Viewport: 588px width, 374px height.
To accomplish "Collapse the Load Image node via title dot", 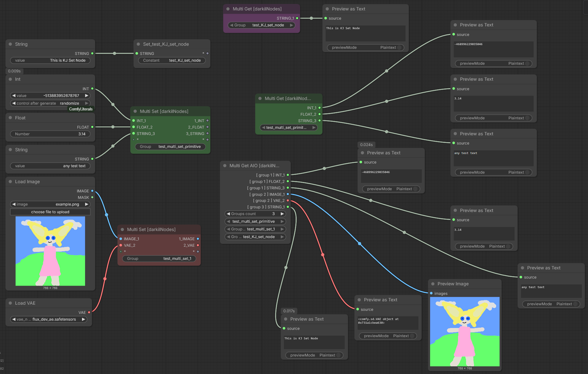I will pyautogui.click(x=10, y=182).
